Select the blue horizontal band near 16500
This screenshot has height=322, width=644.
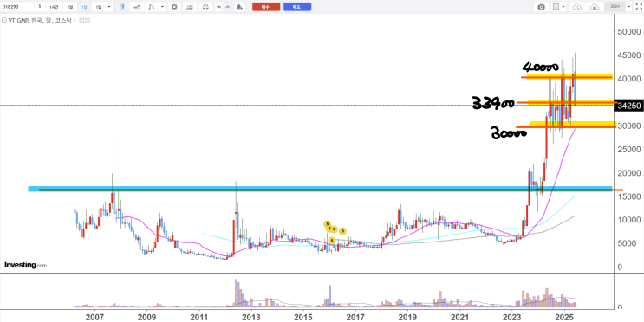pyautogui.click(x=320, y=189)
